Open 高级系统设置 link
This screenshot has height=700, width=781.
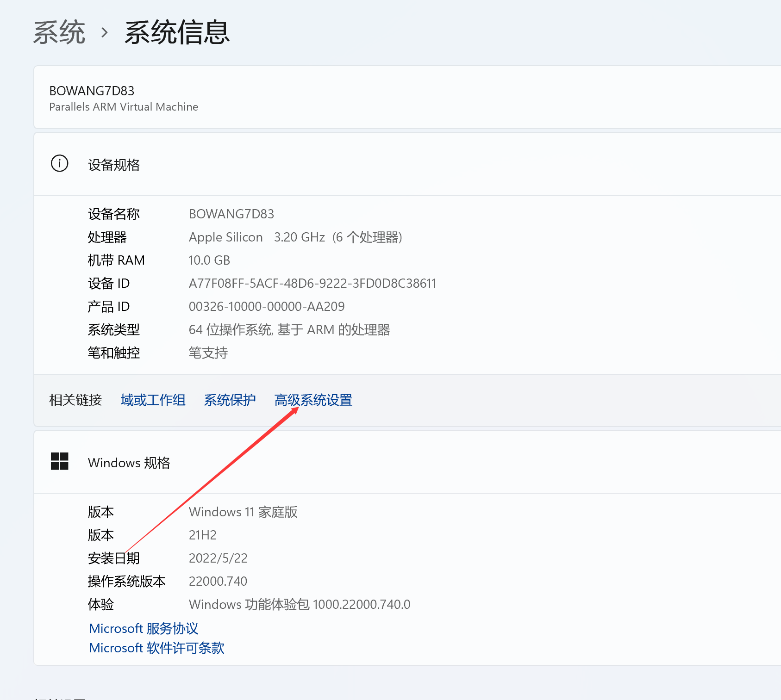[x=313, y=400]
